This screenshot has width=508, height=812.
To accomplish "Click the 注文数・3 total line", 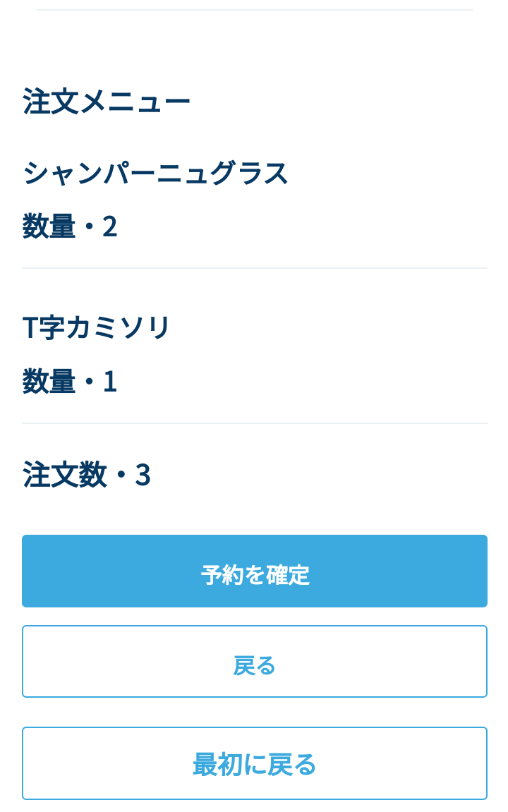I will pyautogui.click(x=87, y=475).
